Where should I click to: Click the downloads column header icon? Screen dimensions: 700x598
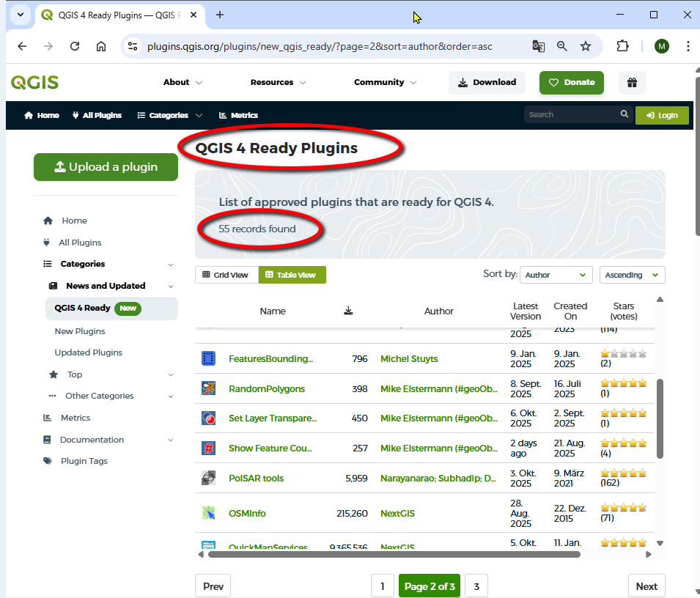tap(348, 311)
